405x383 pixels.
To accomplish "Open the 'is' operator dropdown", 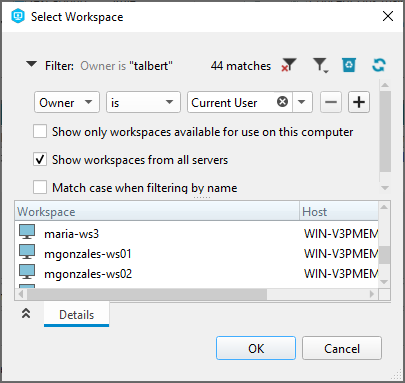I will click(143, 102).
